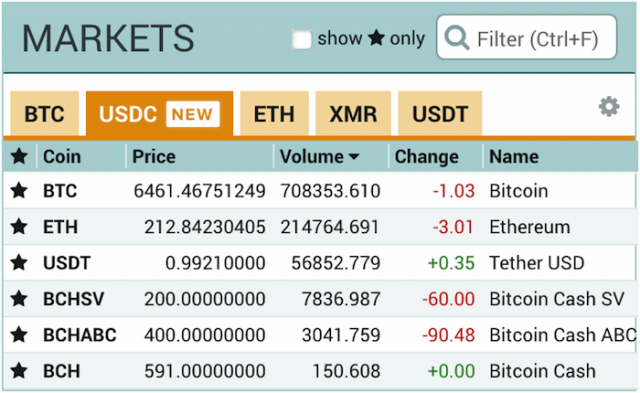
Task: Click into the Filter search field
Action: pyautogui.click(x=527, y=38)
